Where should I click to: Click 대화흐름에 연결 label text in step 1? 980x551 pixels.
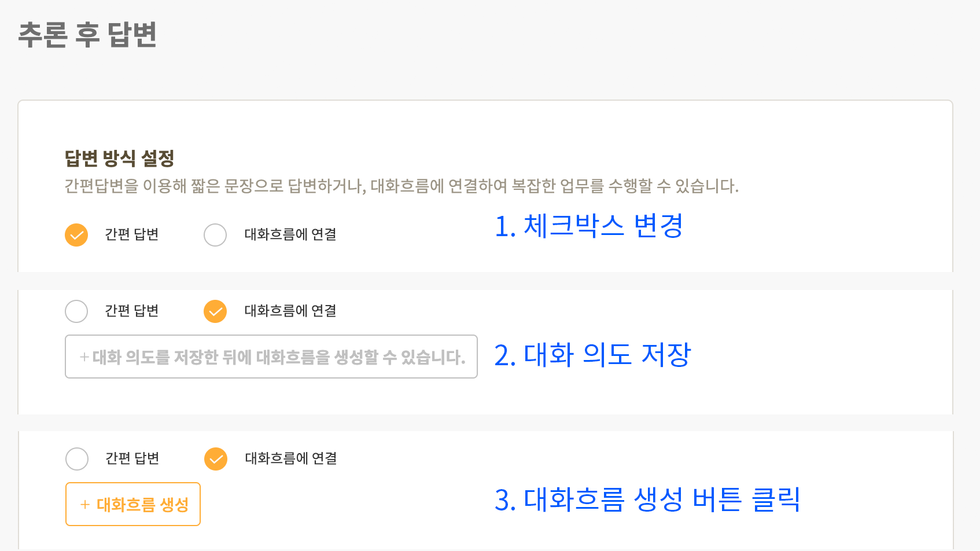pyautogui.click(x=290, y=234)
